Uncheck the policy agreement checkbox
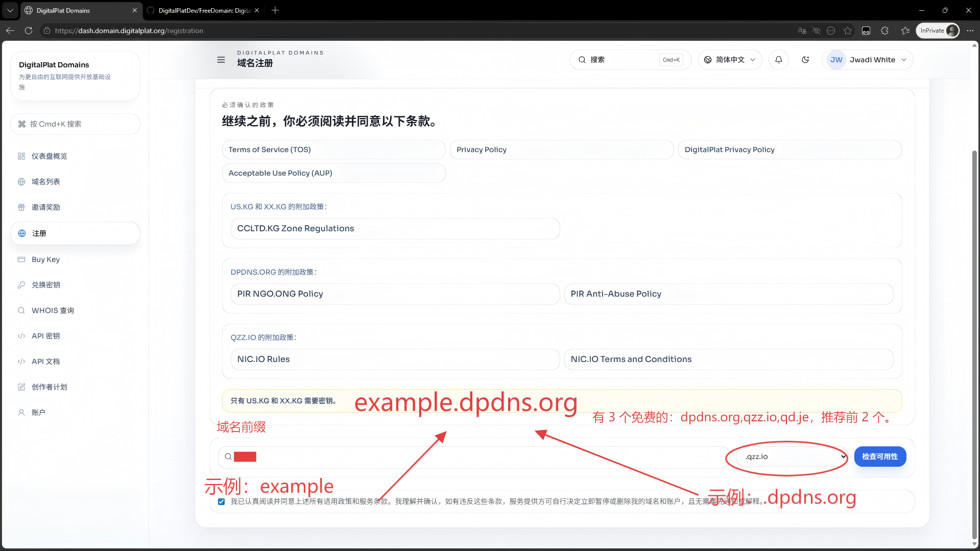The image size is (980, 551). point(221,501)
